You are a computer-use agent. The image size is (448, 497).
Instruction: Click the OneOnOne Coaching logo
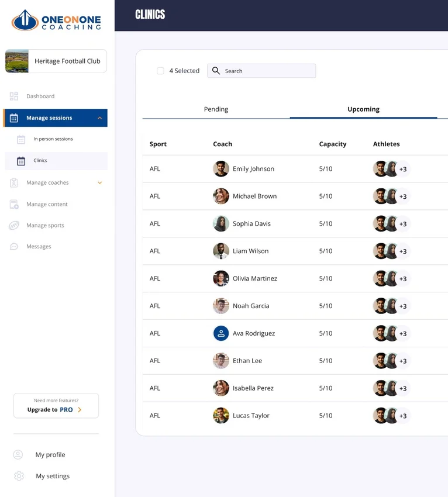tap(56, 20)
